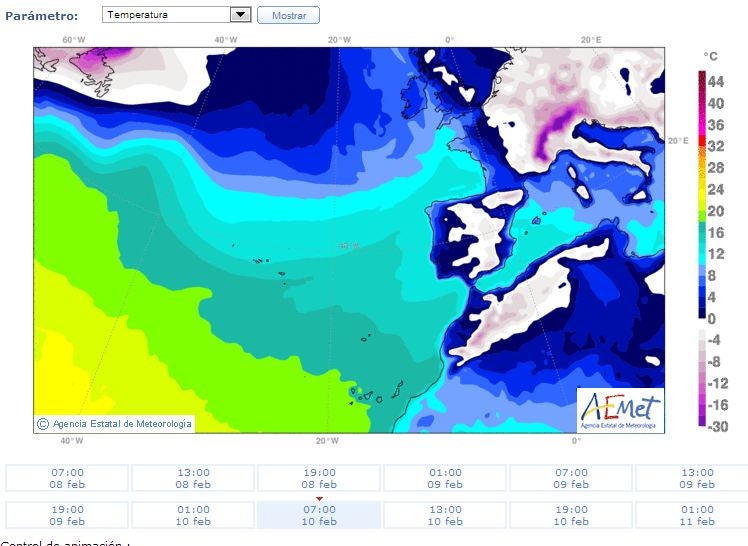Show the 19:00 08 feb forecast
The width and height of the screenshot is (748, 546).
(x=319, y=478)
